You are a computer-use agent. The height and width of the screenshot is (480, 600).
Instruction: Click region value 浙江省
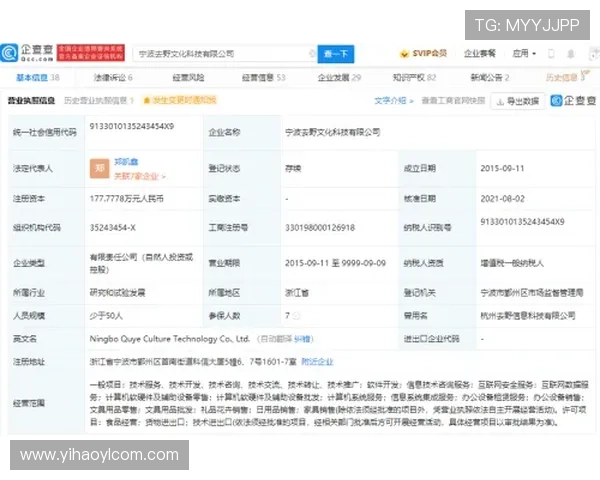(297, 293)
